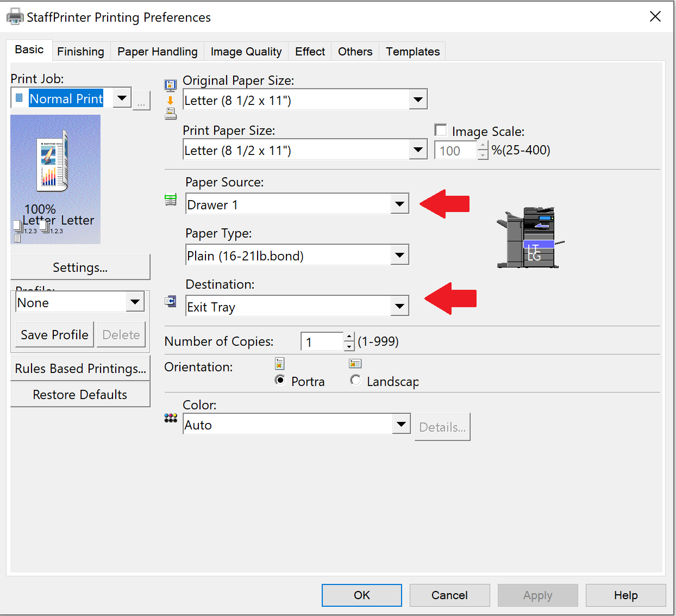Click the Save Profile button
The width and height of the screenshot is (676, 616).
point(54,334)
